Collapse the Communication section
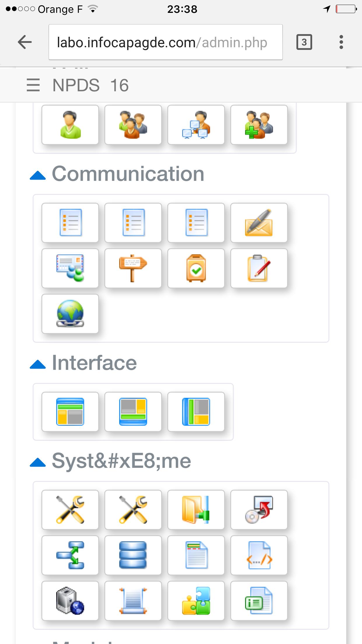 (x=38, y=175)
